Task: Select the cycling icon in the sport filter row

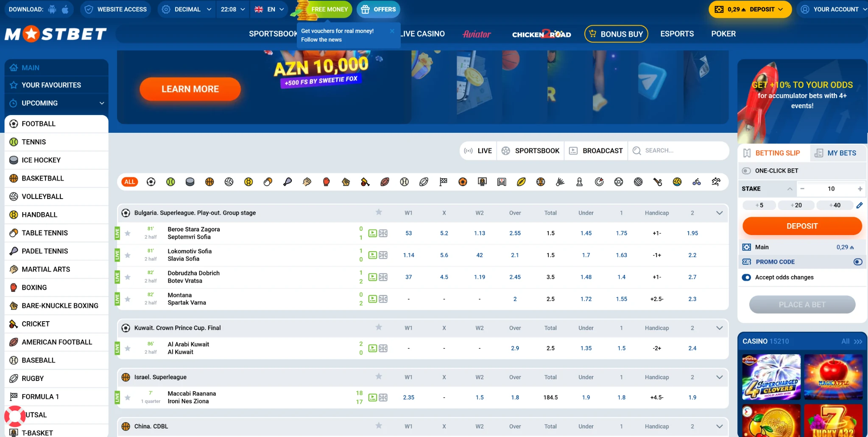Action: tap(696, 182)
